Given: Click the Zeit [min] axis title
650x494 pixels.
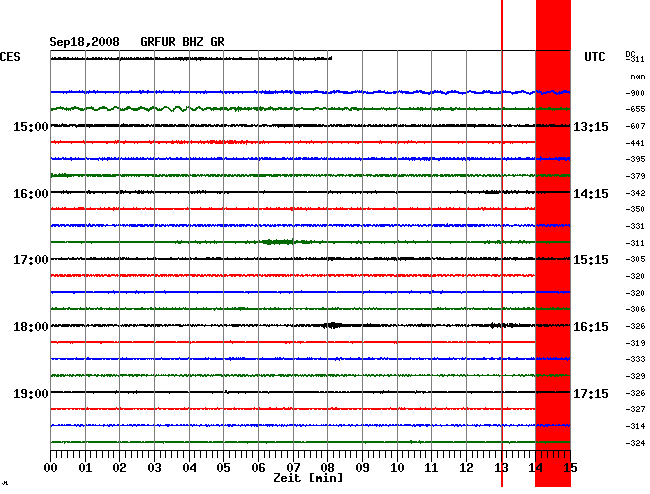Looking at the screenshot, I should point(308,478).
